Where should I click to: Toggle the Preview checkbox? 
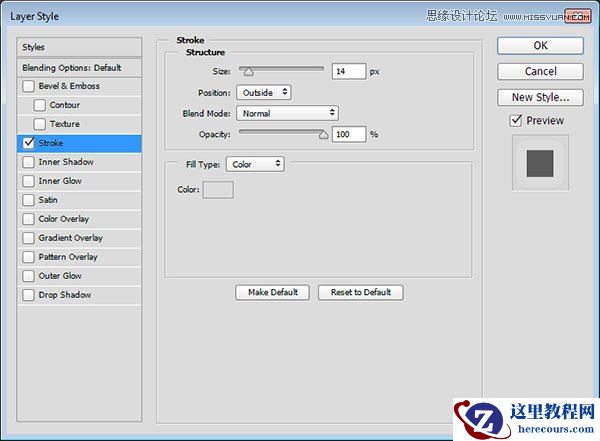(516, 121)
